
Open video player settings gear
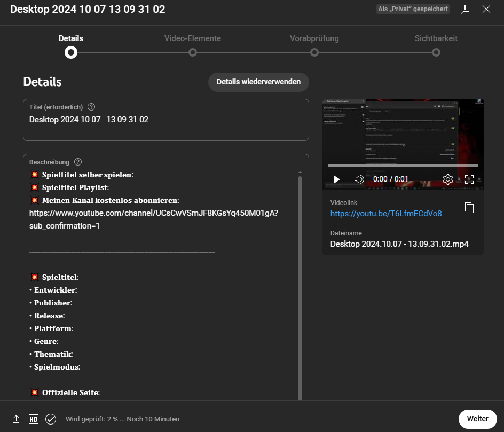coord(448,179)
